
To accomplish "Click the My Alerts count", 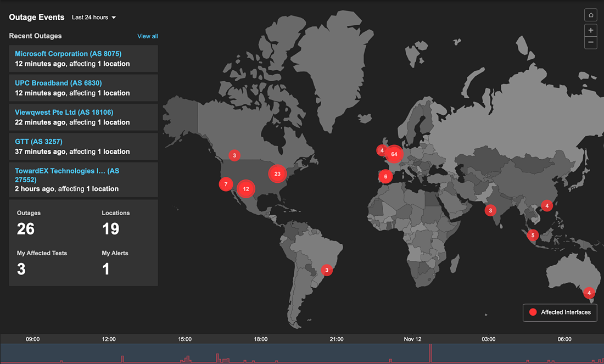I will pyautogui.click(x=106, y=269).
